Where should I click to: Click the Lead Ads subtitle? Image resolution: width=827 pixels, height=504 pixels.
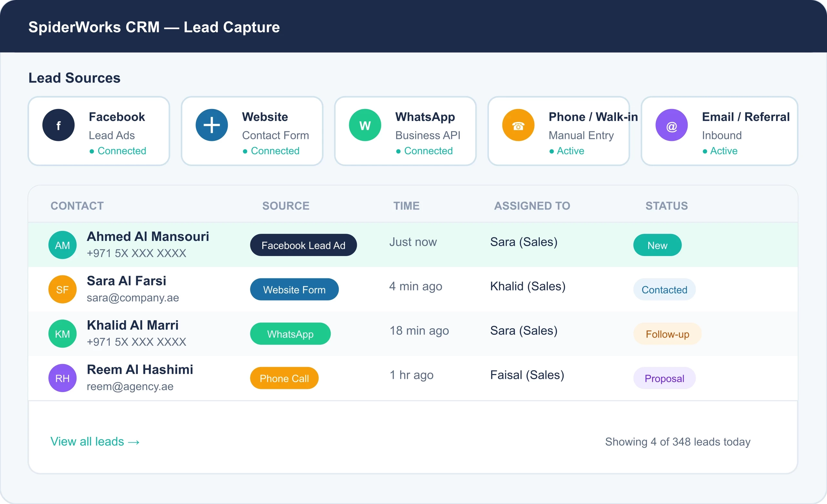pyautogui.click(x=112, y=135)
